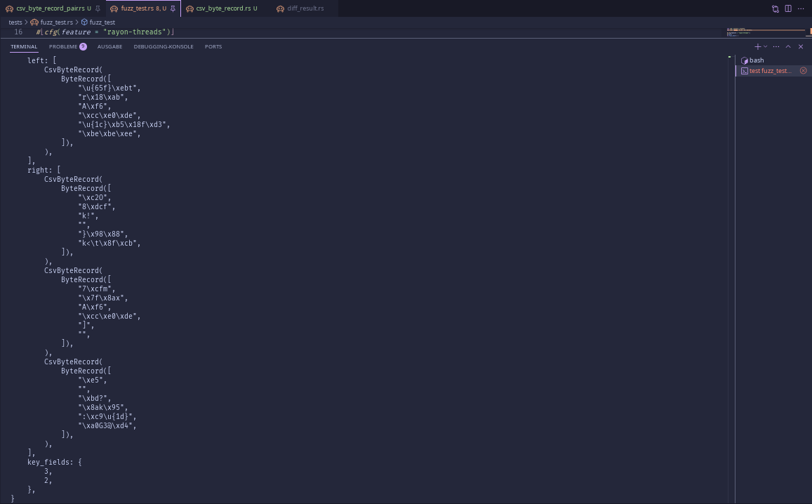
Task: Click the '"\xa0G3@\xd4",' terminal line
Action: (107, 425)
